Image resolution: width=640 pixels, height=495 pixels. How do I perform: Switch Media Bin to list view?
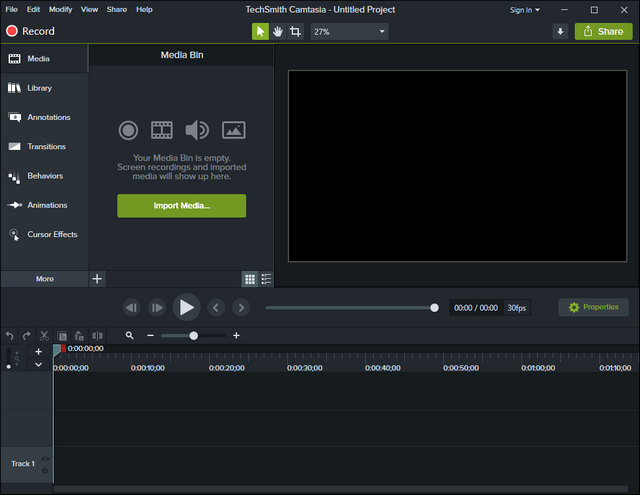(266, 279)
